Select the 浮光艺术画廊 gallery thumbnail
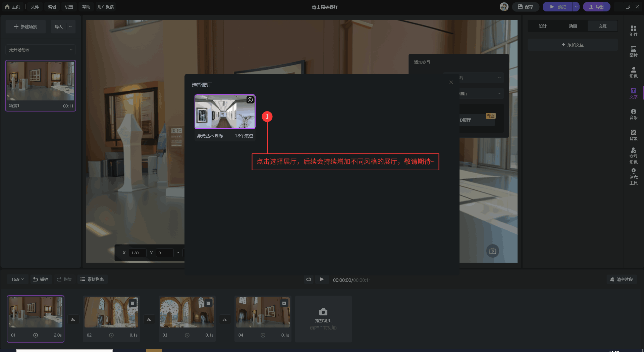The height and width of the screenshot is (352, 644). [x=225, y=112]
